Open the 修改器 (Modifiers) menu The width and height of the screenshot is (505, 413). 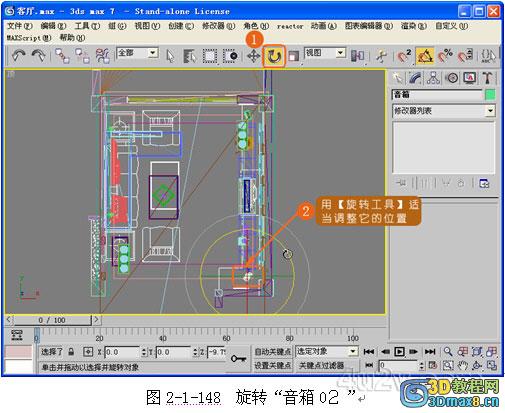218,26
